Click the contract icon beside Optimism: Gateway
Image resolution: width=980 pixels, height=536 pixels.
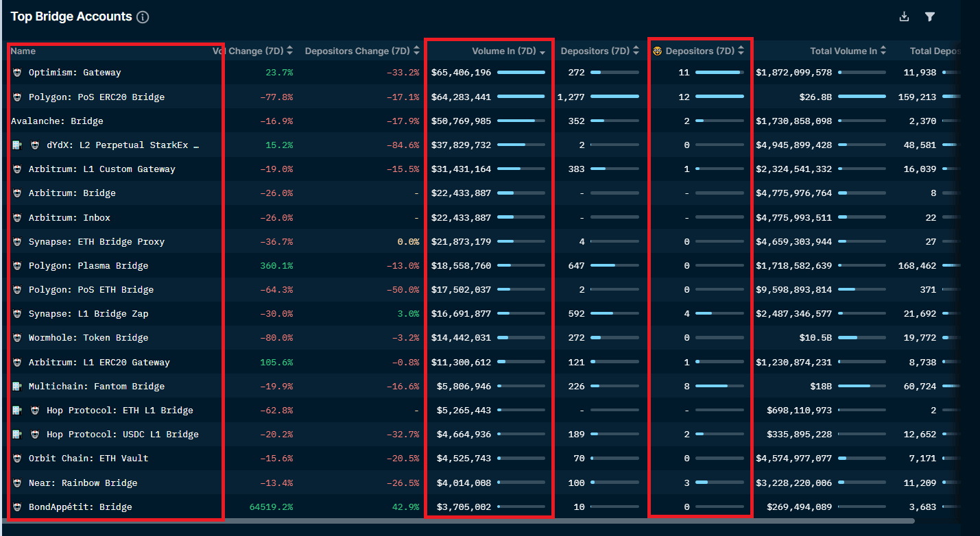click(17, 73)
